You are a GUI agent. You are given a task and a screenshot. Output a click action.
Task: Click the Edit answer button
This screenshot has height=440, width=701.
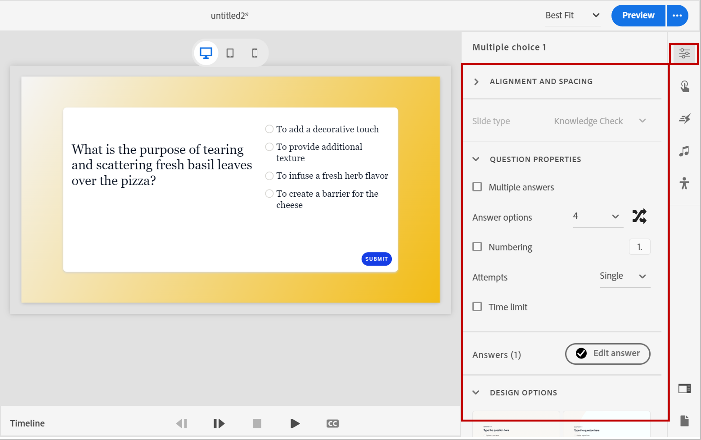click(608, 354)
